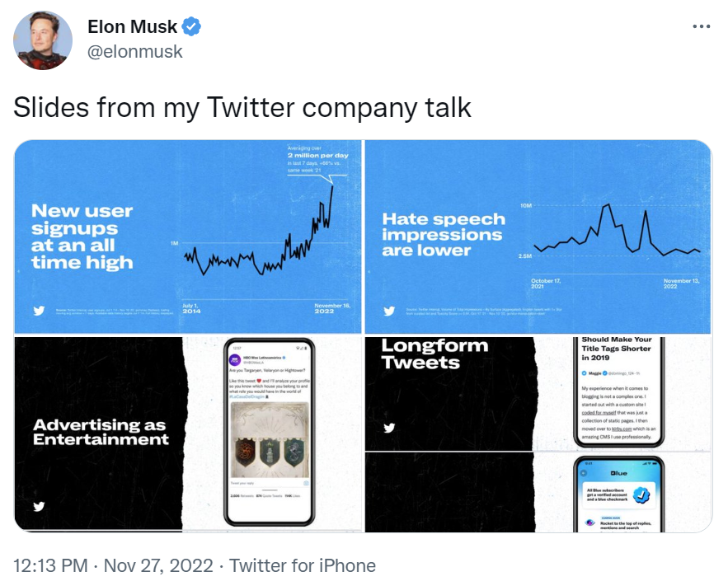The image size is (728, 581).
Task: Click the tweet text 'Slides from my Twitter company talk'
Action: 242,107
